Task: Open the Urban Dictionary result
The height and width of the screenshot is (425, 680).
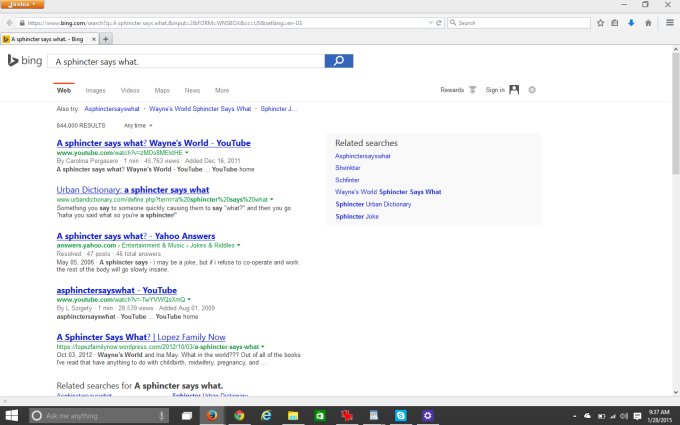Action: pos(133,190)
